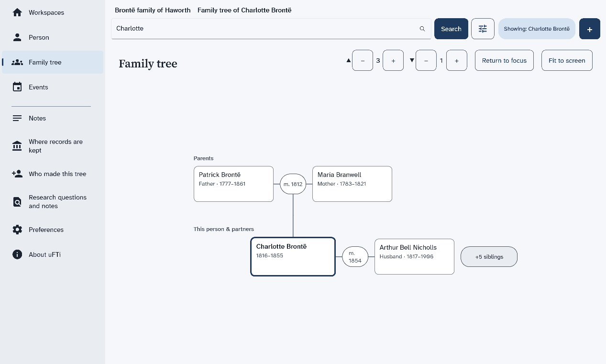This screenshot has height=364, width=606.
Task: Increase ancestor generations with plus button
Action: [x=393, y=60]
